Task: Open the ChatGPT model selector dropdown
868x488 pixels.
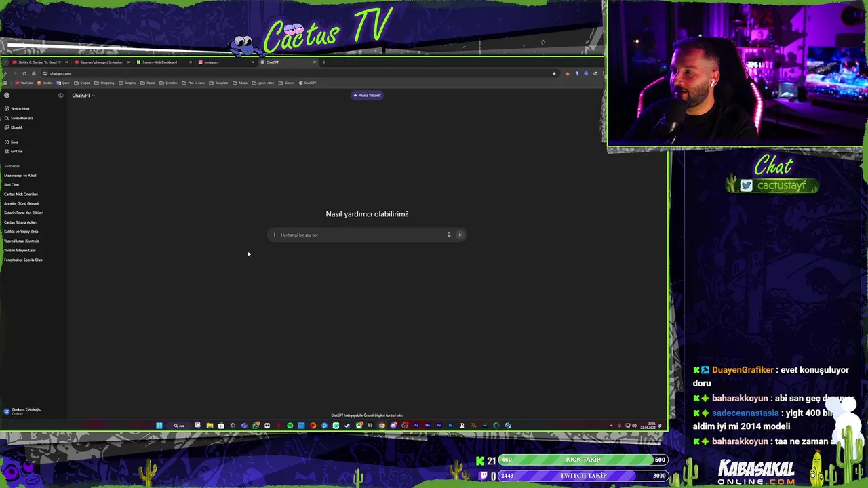Action: click(83, 96)
